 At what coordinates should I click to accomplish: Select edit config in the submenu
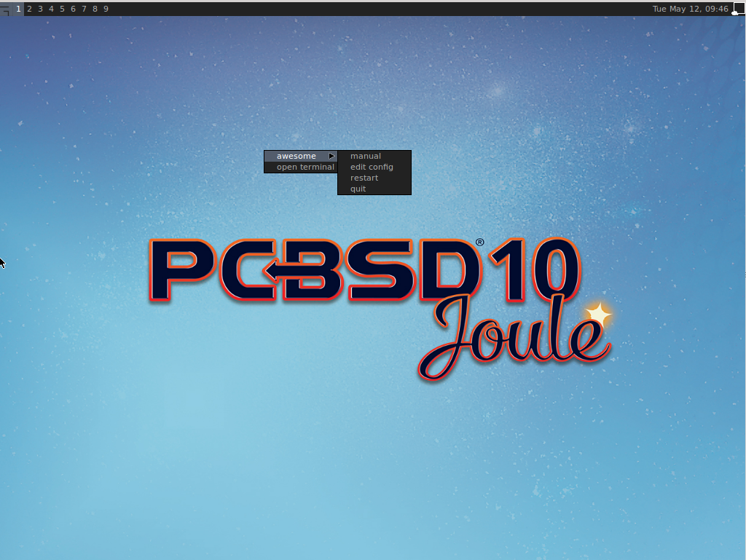pyautogui.click(x=374, y=167)
